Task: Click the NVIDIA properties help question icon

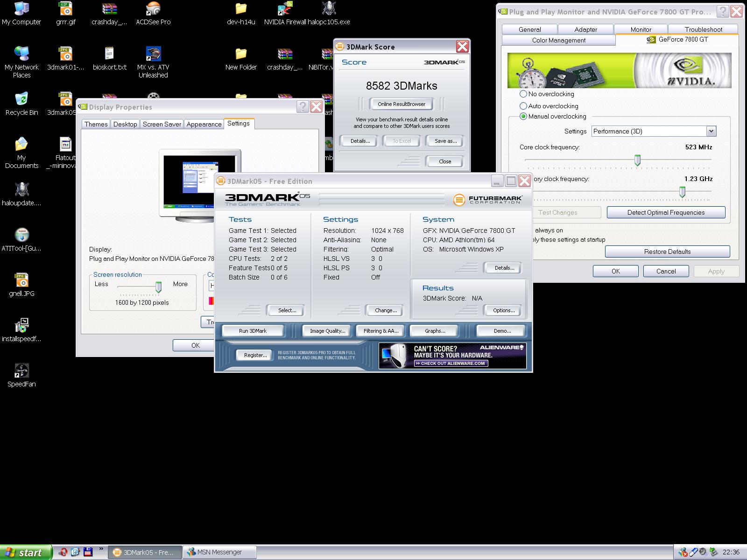Action: coord(723,12)
